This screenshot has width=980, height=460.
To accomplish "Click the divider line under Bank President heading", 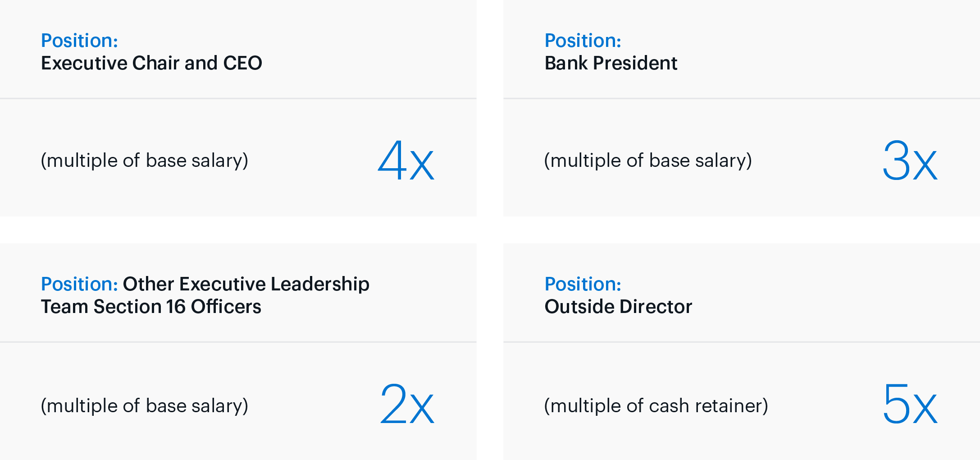I will (741, 98).
